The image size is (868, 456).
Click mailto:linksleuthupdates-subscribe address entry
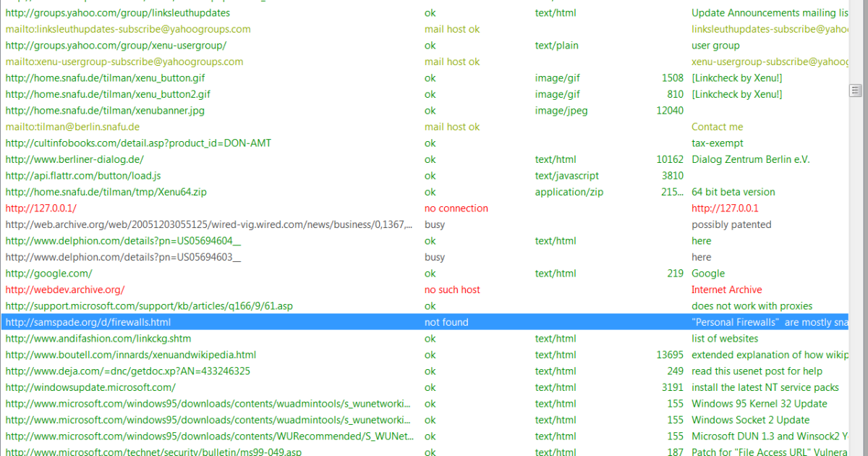click(128, 29)
